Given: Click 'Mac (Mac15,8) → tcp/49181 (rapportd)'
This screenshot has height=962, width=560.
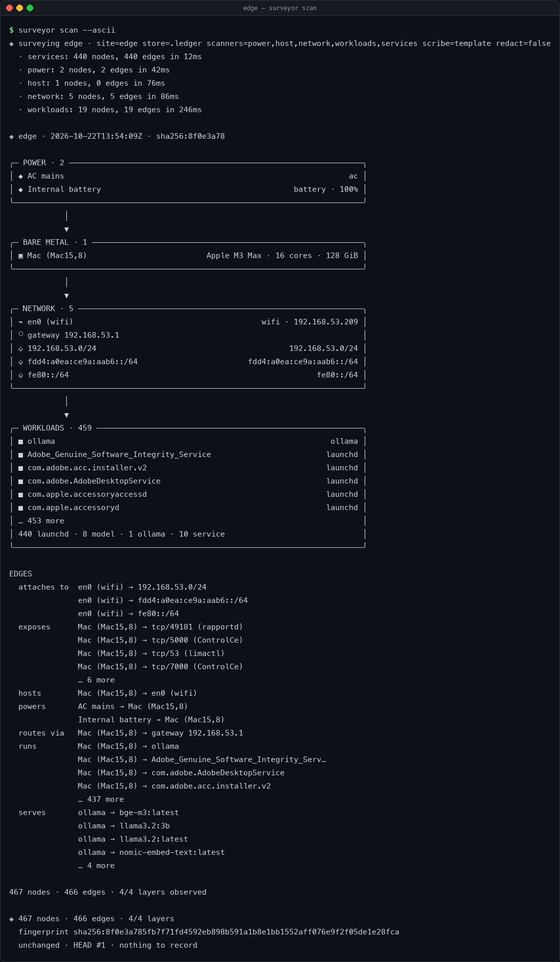Looking at the screenshot, I should pos(161,627).
